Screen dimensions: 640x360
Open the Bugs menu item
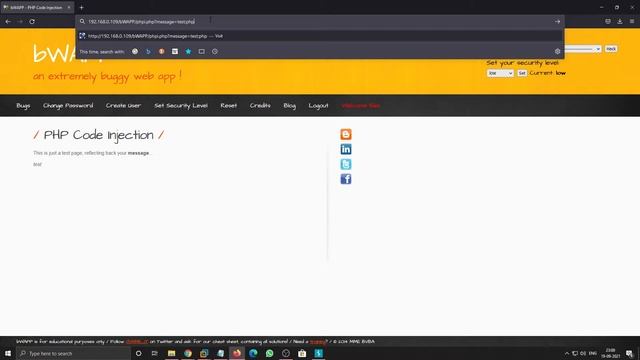point(23,106)
